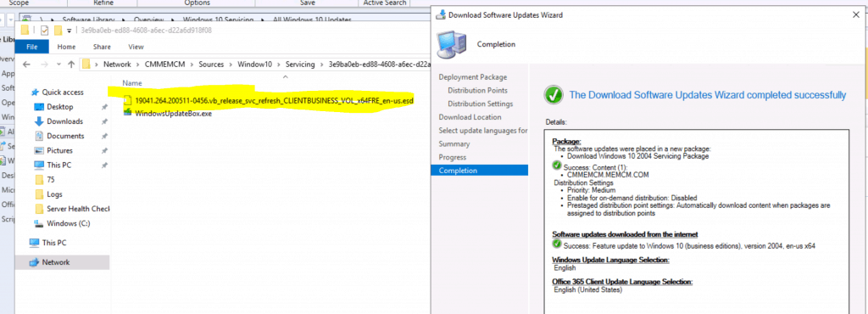Image resolution: width=868 pixels, height=314 pixels.
Task: Expand the chevron between Window10 and Servicing
Action: (279, 64)
